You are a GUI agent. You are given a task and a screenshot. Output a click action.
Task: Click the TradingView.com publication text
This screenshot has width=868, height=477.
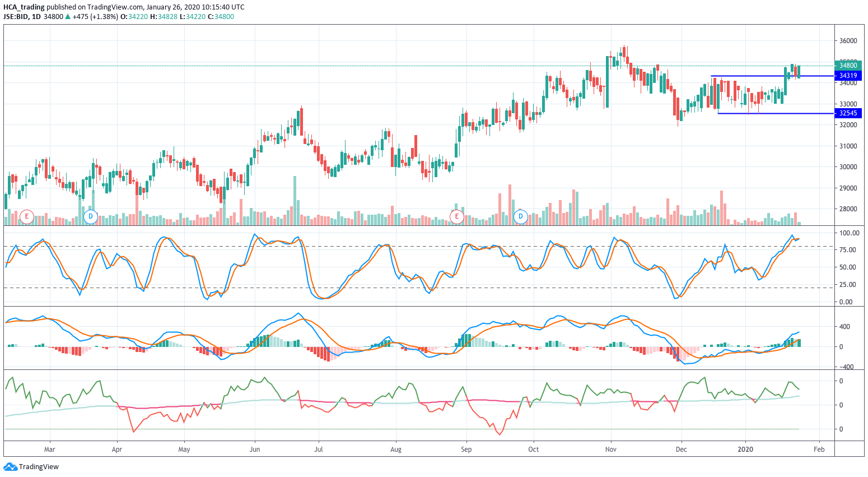tap(115, 7)
